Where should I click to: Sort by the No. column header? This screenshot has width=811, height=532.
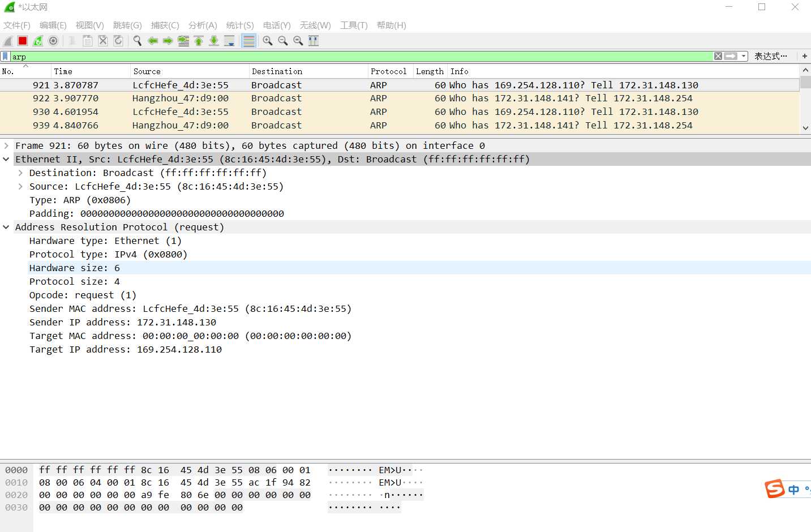tap(25, 71)
